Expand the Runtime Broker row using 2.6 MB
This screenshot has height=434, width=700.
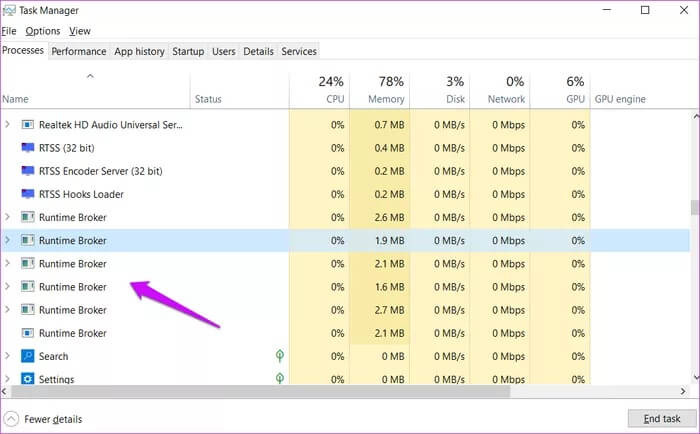coord(7,217)
